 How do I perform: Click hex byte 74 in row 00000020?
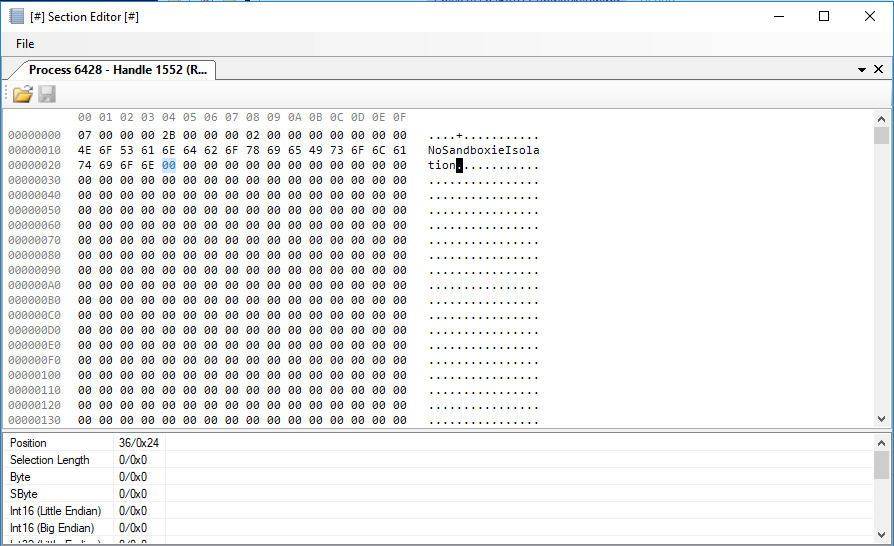coord(84,165)
